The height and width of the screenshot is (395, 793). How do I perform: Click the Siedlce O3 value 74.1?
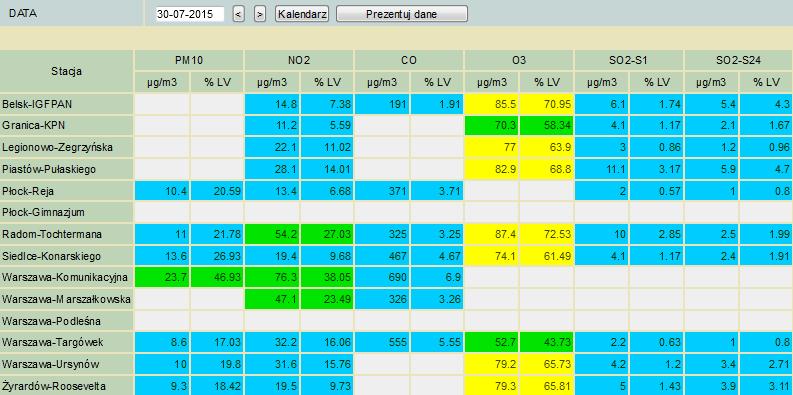(x=492, y=256)
